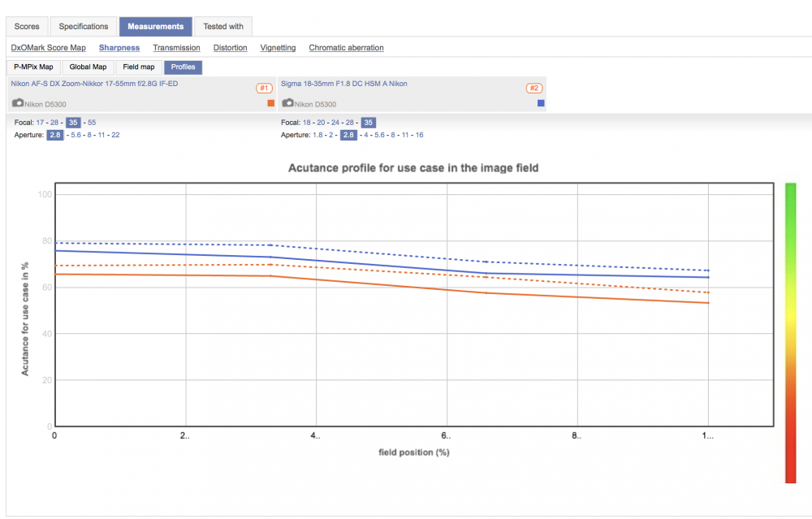Open Chromatic aberration measurements
This screenshot has height=519, width=812.
(x=347, y=48)
